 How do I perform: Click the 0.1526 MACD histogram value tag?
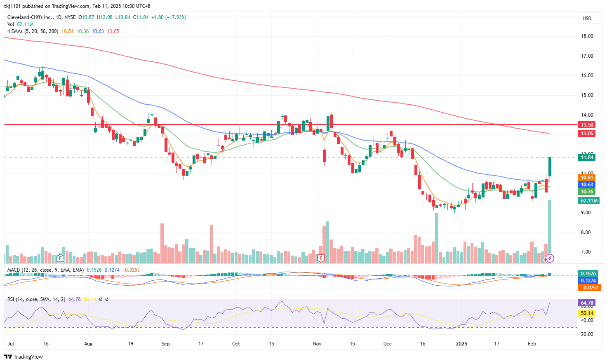pyautogui.click(x=588, y=274)
